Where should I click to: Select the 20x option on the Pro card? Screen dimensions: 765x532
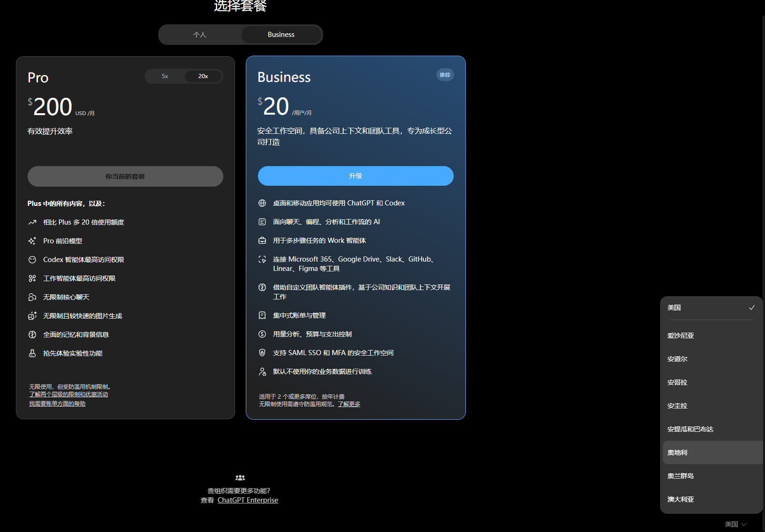tap(203, 76)
